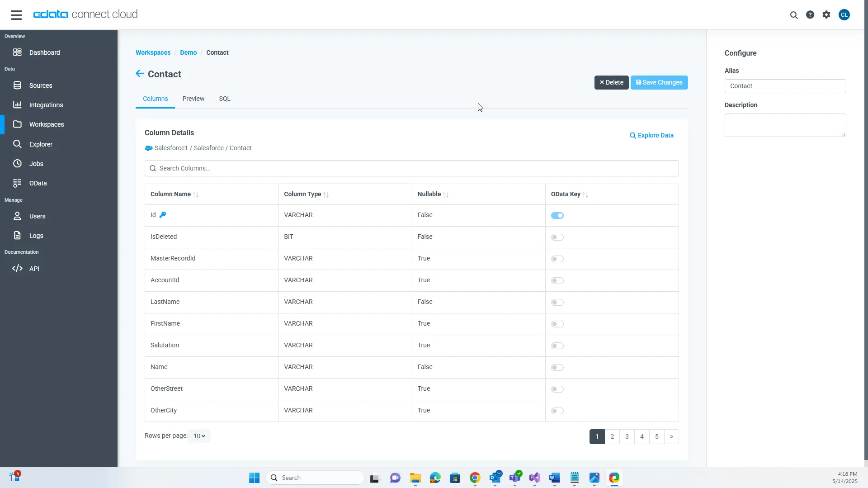Viewport: 868px width, 488px height.
Task: Open Jobs in the sidebar
Action: [36, 164]
